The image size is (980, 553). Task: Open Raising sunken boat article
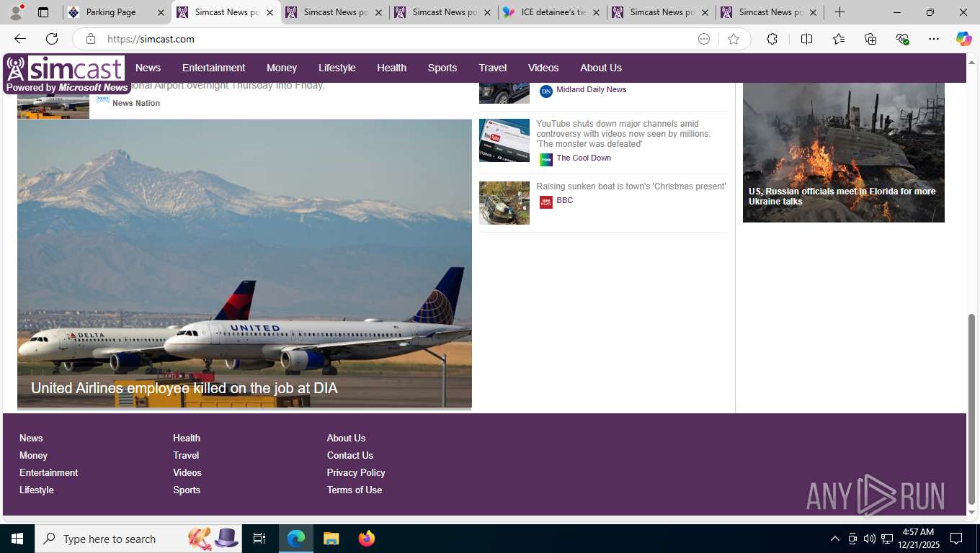[x=631, y=186]
